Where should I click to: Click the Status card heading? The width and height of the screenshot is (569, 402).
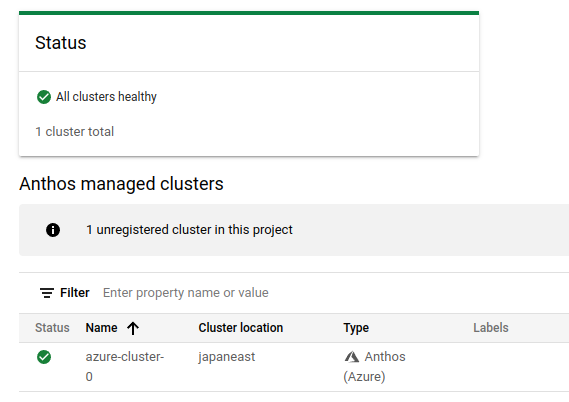61,43
